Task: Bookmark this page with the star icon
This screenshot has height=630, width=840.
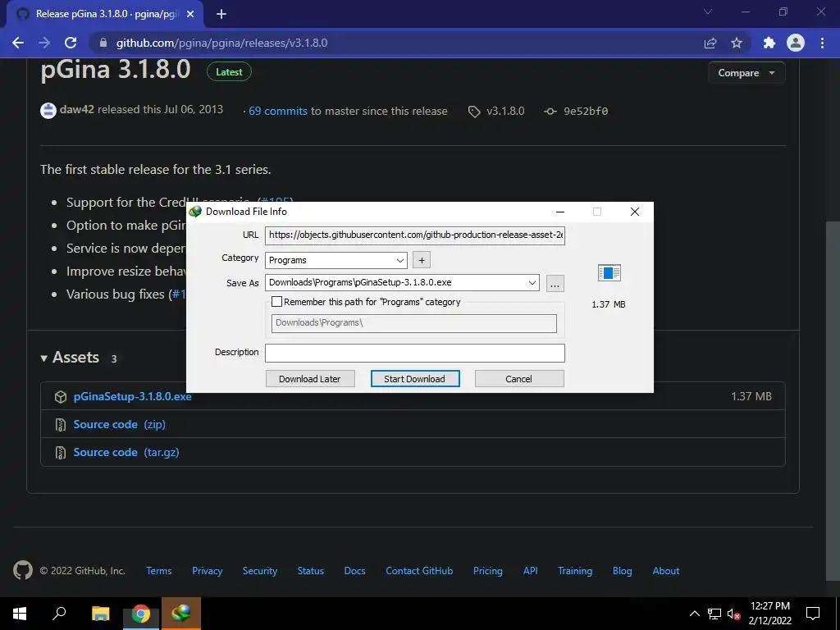Action: [x=737, y=43]
